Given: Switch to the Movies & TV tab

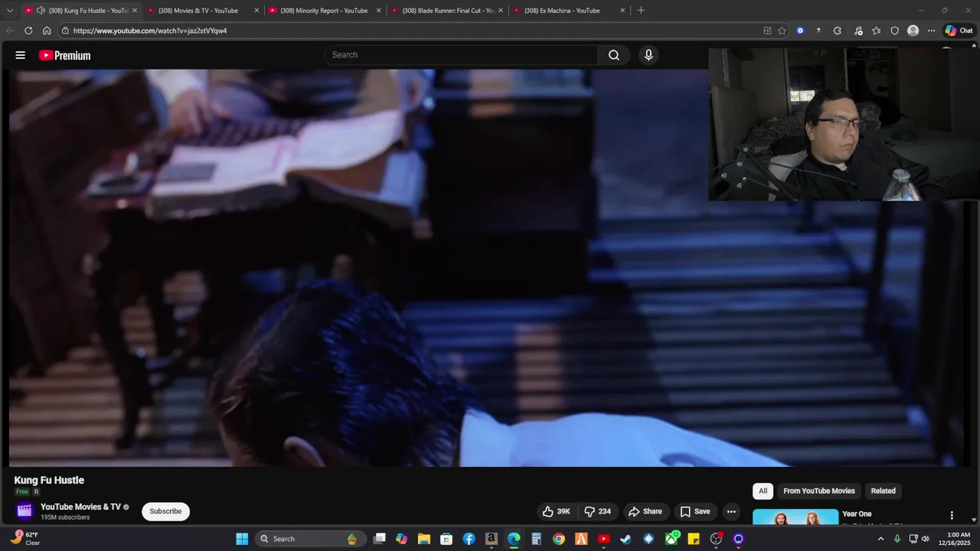Looking at the screenshot, I should (x=198, y=11).
